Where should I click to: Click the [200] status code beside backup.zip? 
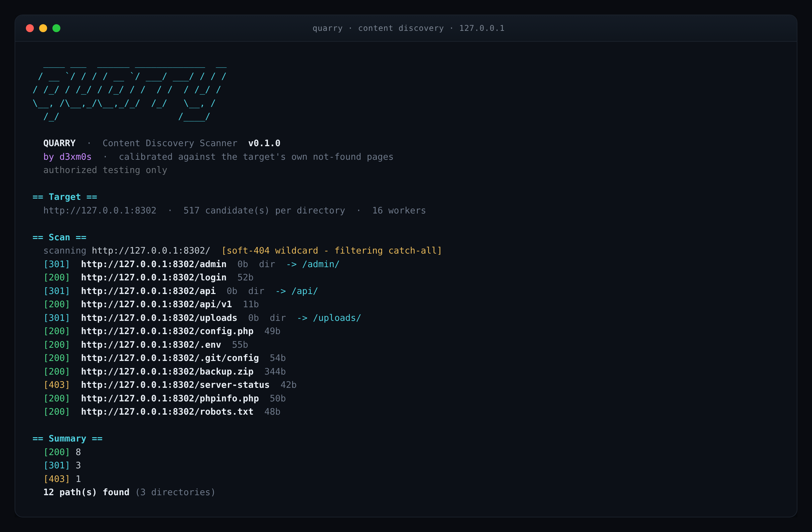[57, 371]
